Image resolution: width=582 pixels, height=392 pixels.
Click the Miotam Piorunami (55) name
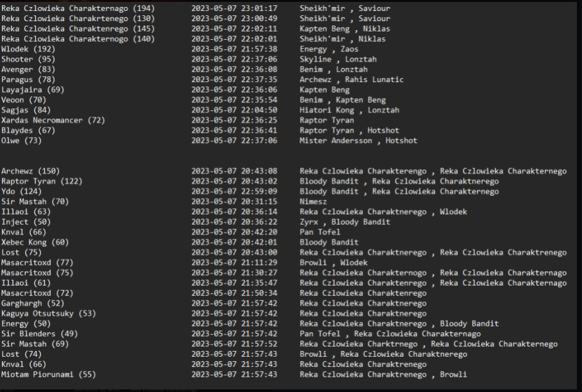click(x=48, y=375)
